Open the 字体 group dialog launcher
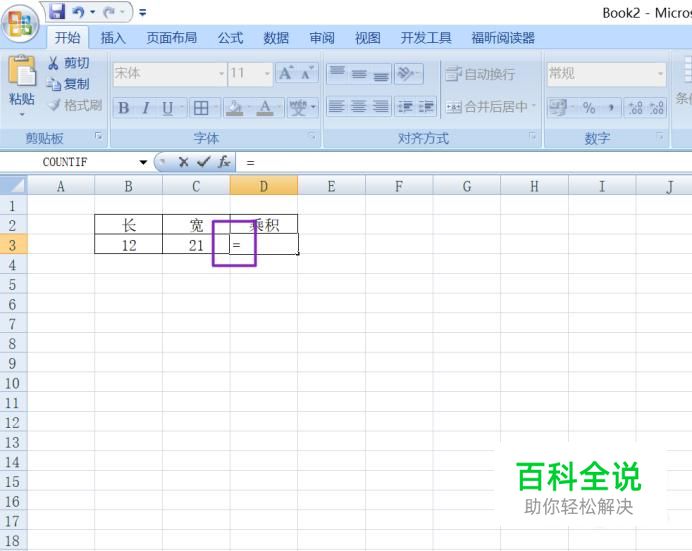Screen dimensions: 692x551 [312, 136]
